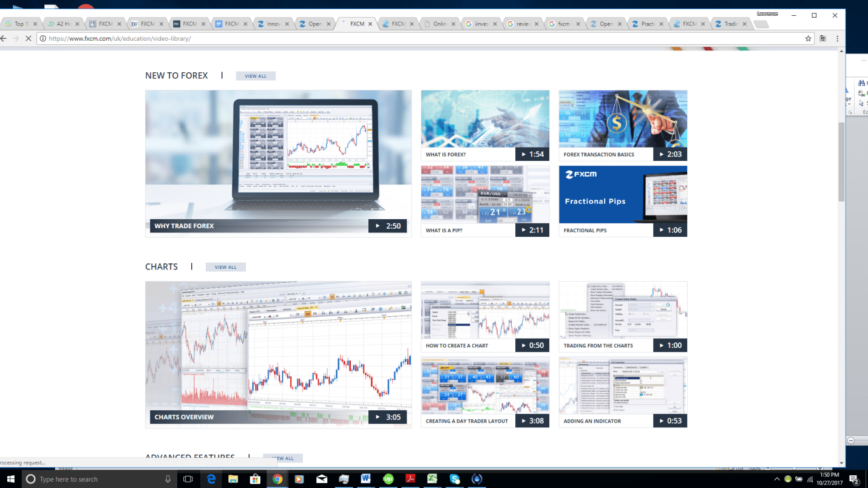868x488 pixels.
Task: Bookmark this page with the star icon
Action: [808, 38]
